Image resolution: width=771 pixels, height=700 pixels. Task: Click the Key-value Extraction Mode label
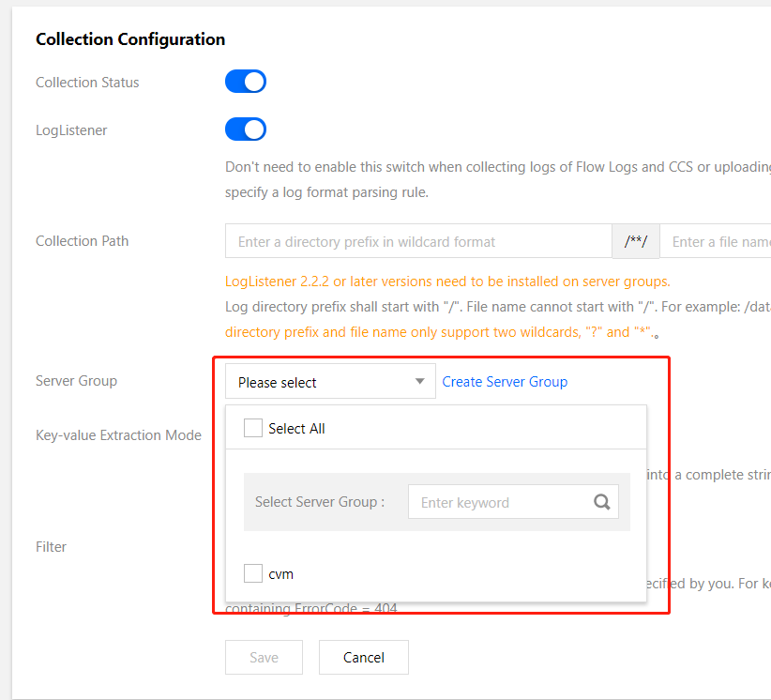118,435
